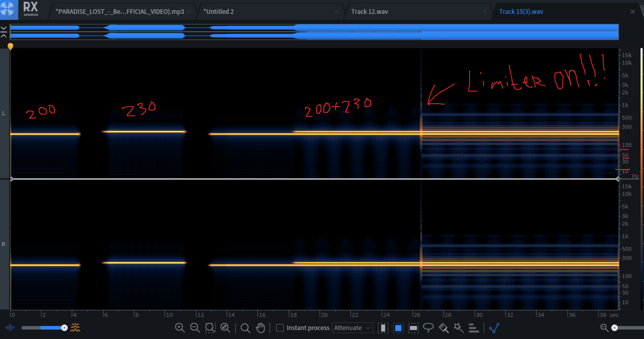Close the Untitled 2 tab
Screen dimensions: 644x339
pos(337,12)
